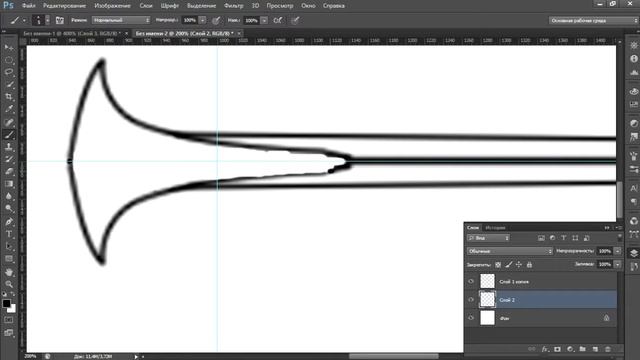Toggle visibility of Слой 1 копия layer
Viewport: 640px width, 360px height.
pos(471,281)
